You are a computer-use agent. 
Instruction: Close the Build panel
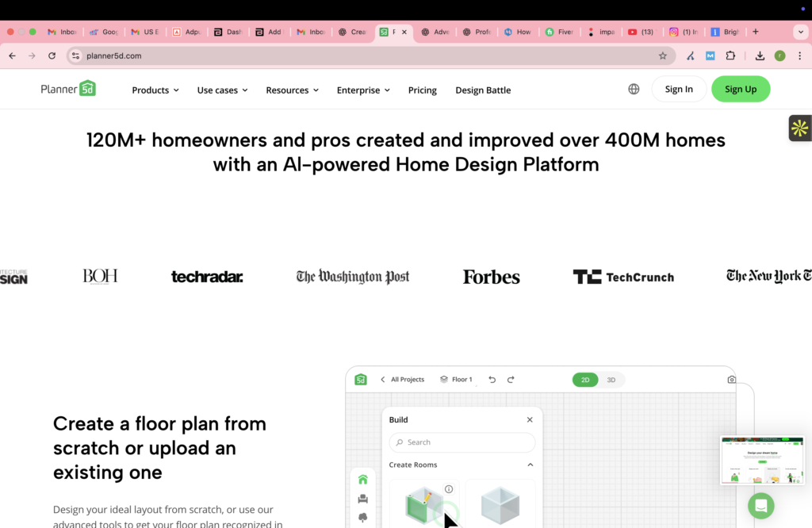point(530,419)
